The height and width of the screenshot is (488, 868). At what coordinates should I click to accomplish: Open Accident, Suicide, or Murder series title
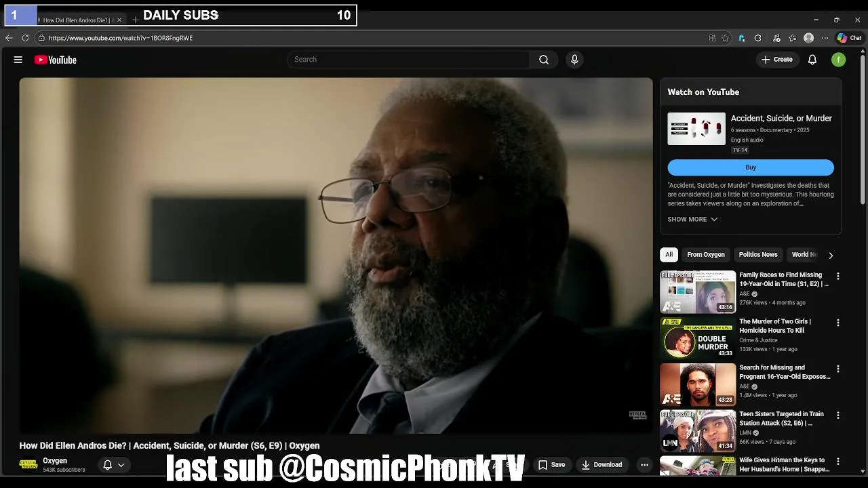pyautogui.click(x=781, y=119)
